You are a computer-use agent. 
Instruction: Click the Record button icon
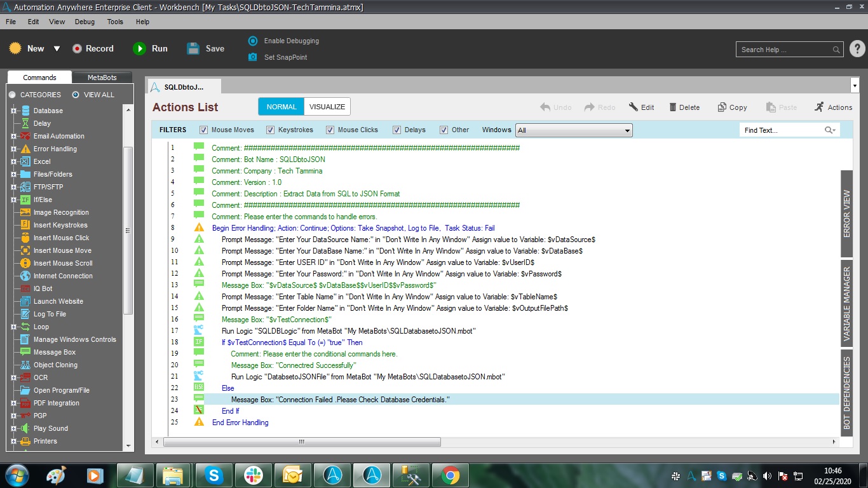click(77, 48)
